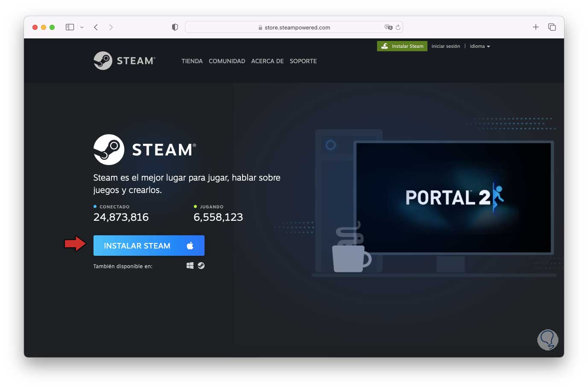Click the green Instalar Steam button
This screenshot has width=588, height=389.
(x=402, y=46)
